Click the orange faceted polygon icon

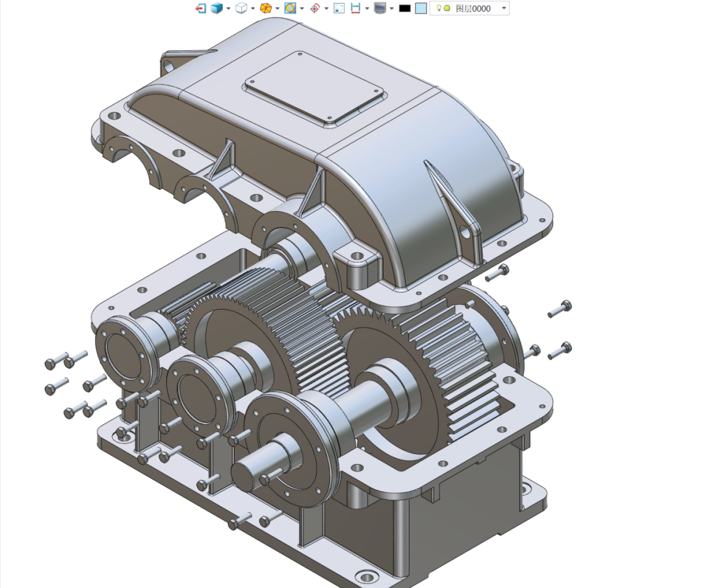pyautogui.click(x=266, y=8)
